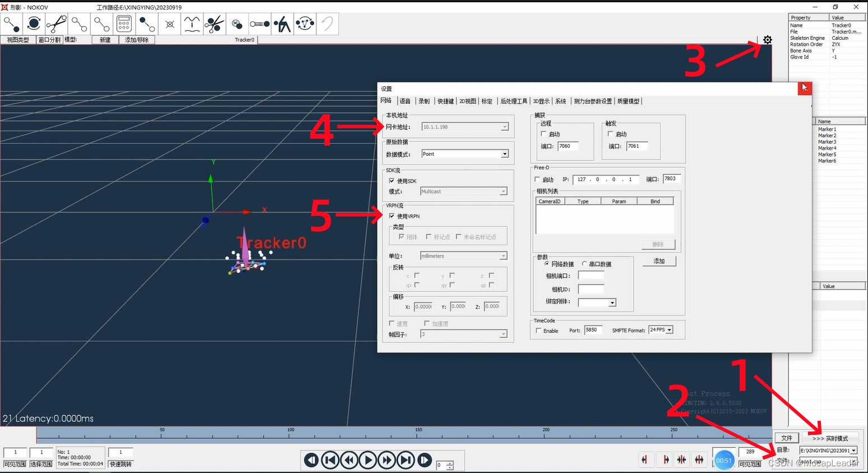The width and height of the screenshot is (868, 473).
Task: Open the 数据模式 Point dropdown
Action: click(465, 154)
